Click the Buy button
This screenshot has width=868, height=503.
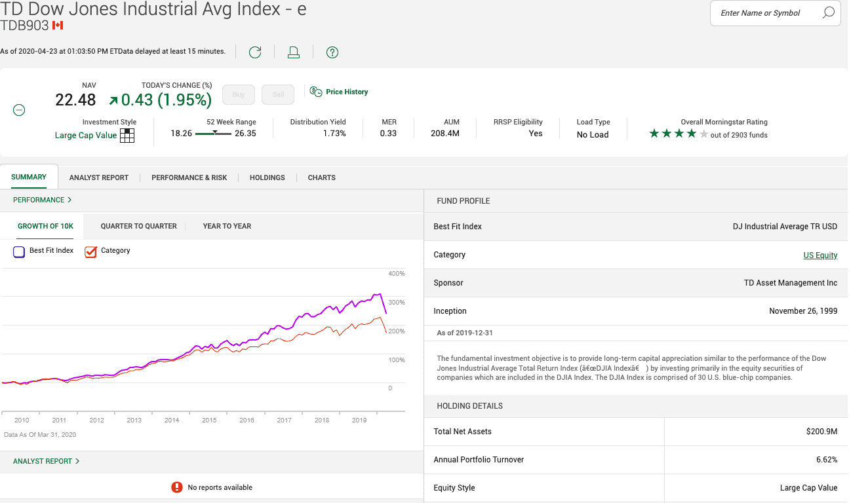pyautogui.click(x=239, y=94)
